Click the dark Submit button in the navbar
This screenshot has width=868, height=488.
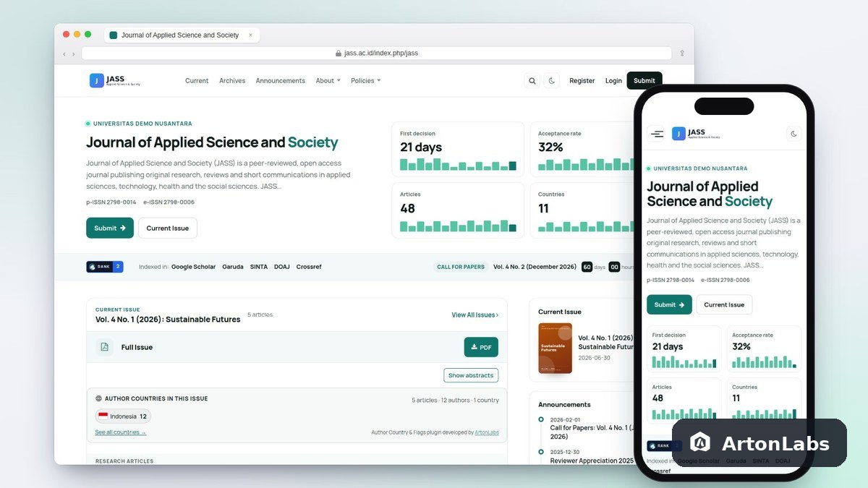tap(644, 81)
